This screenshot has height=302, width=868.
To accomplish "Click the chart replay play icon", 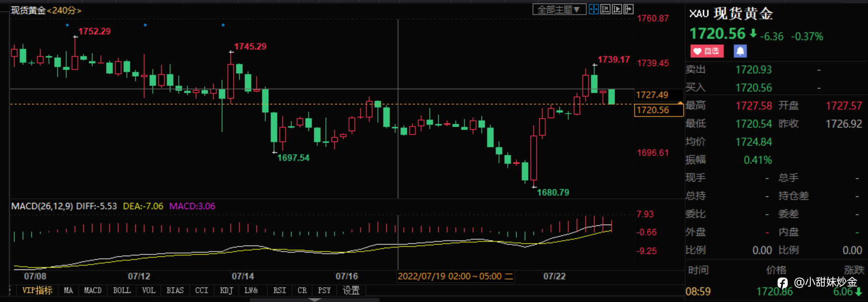I will 617,9.
